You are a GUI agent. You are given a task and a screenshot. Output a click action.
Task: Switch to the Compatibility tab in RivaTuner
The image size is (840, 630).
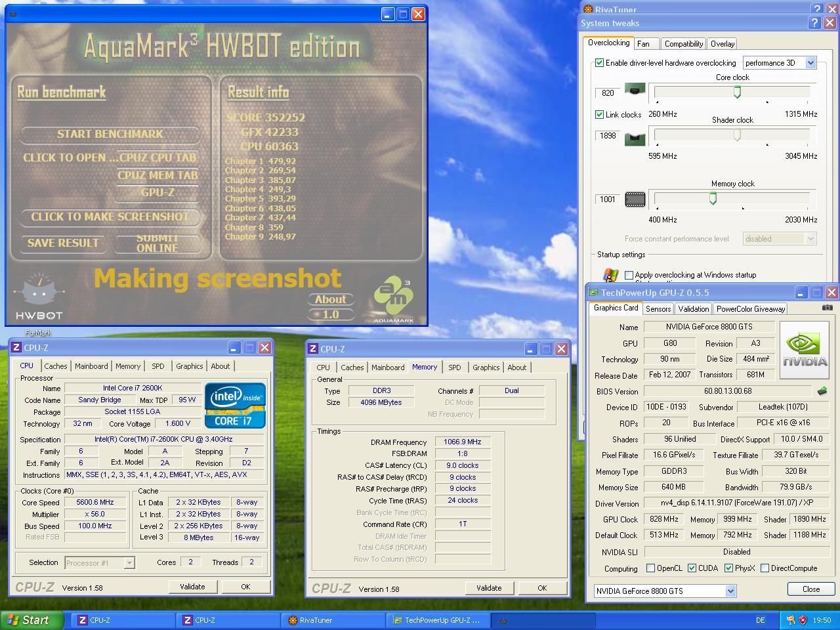tap(683, 44)
